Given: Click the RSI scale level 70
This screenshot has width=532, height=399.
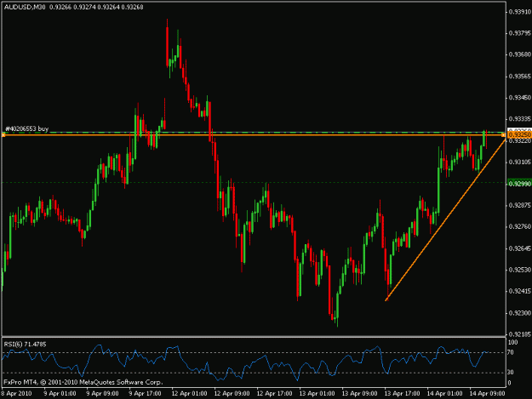Looking at the screenshot, I should [x=511, y=352].
